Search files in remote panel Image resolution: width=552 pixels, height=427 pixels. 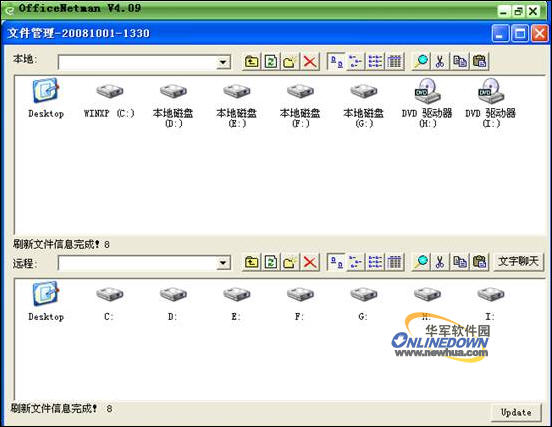(421, 262)
